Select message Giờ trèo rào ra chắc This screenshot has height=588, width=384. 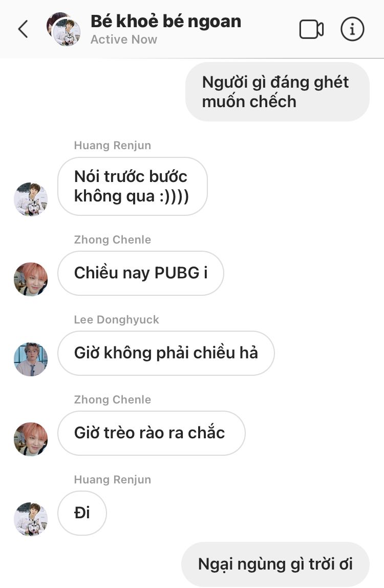(x=152, y=433)
